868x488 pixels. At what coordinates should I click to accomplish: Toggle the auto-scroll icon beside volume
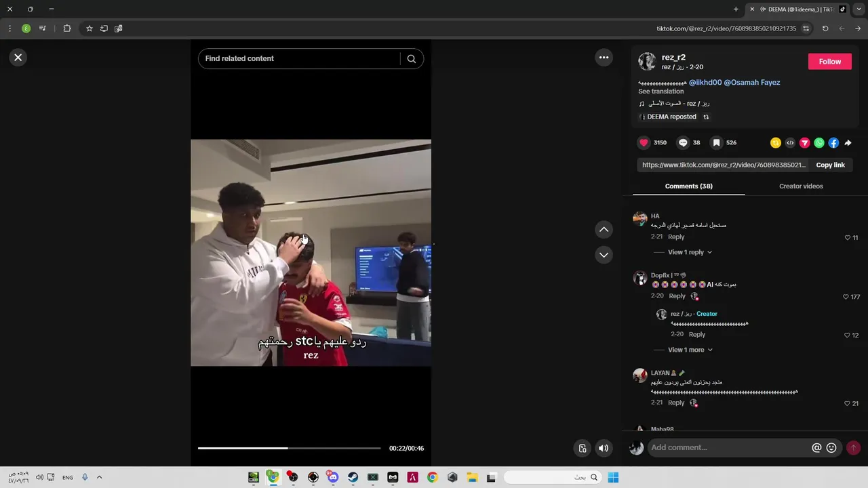pyautogui.click(x=582, y=448)
